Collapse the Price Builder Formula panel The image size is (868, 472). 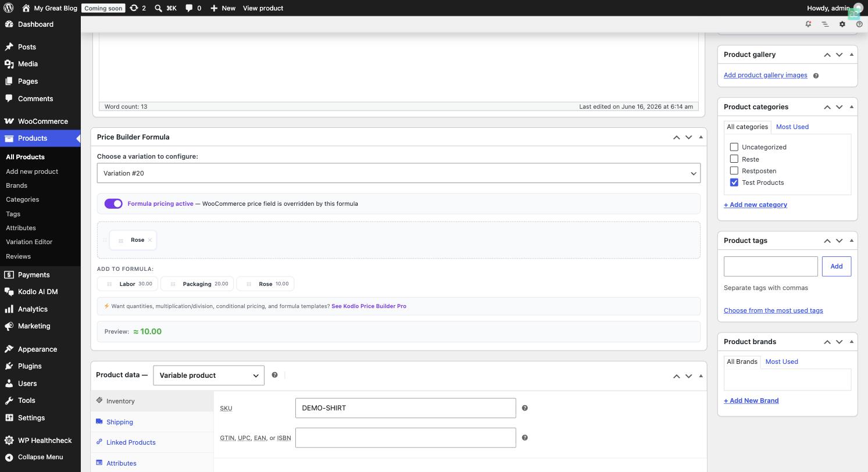tap(701, 137)
